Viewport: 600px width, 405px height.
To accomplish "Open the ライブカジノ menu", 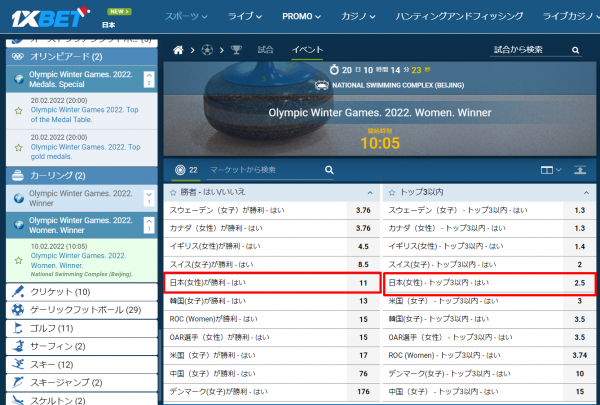I will coord(571,16).
